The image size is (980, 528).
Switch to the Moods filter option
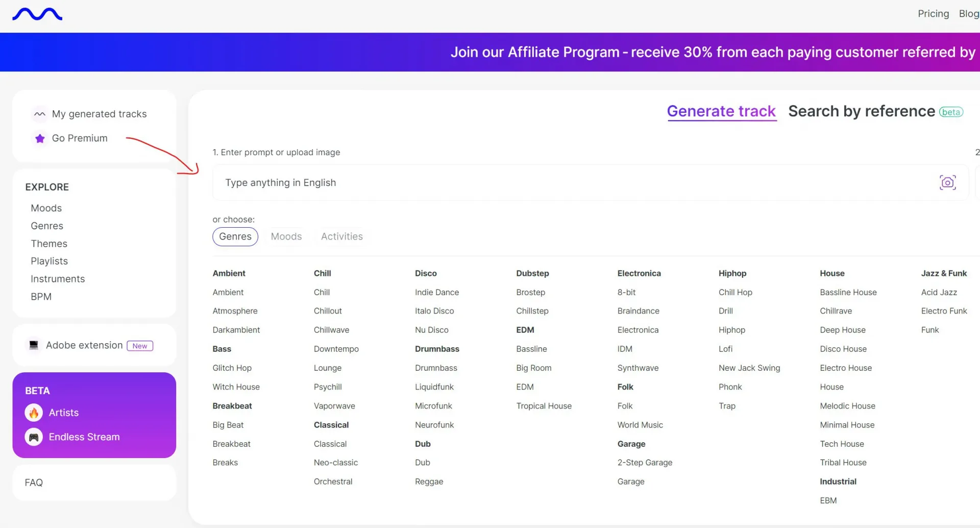point(286,236)
